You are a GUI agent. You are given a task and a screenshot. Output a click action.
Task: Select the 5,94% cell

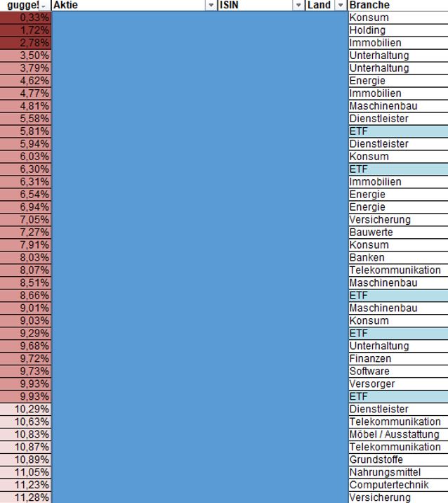[x=25, y=144]
